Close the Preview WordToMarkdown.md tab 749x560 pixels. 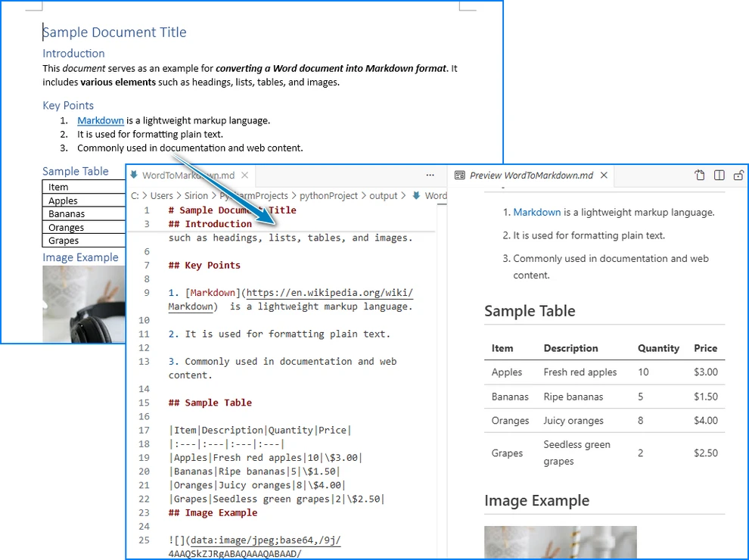(603, 174)
